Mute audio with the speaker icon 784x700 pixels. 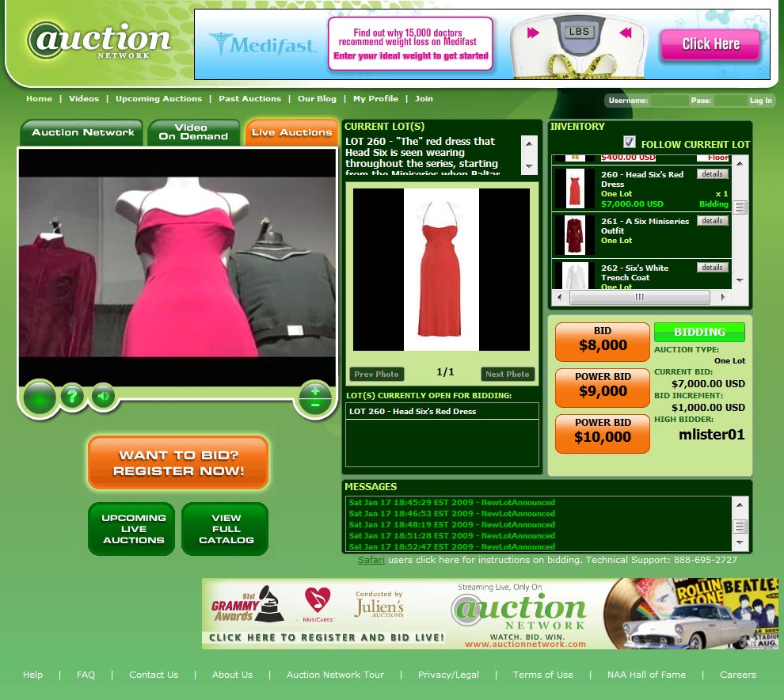[x=104, y=396]
